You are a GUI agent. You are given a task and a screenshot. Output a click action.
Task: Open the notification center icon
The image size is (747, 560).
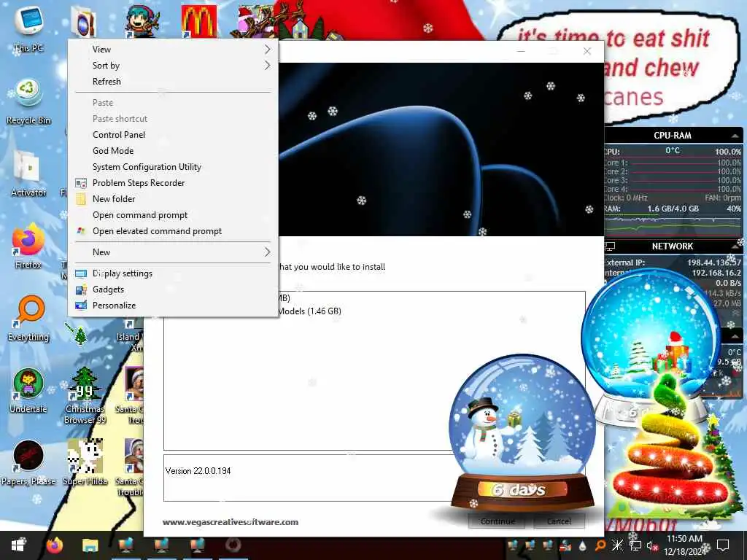pyautogui.click(x=723, y=545)
